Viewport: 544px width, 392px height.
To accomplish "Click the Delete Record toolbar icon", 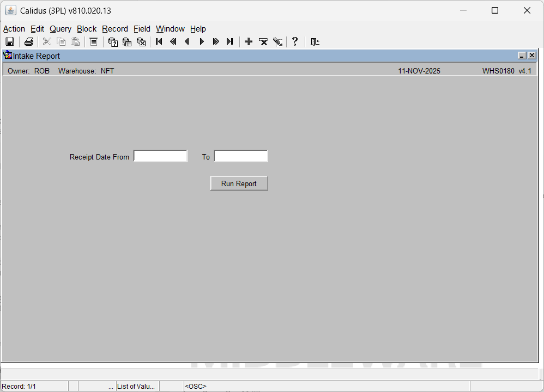I will [x=263, y=42].
